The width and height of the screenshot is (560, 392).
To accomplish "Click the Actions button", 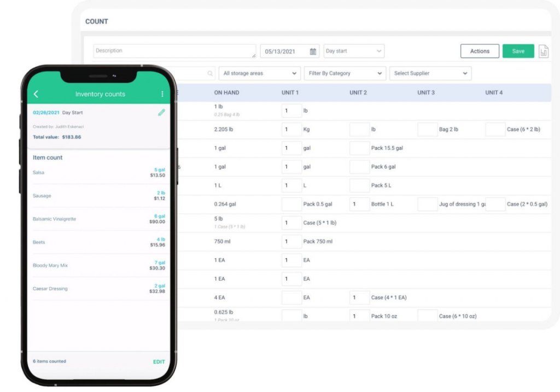I will [x=479, y=51].
